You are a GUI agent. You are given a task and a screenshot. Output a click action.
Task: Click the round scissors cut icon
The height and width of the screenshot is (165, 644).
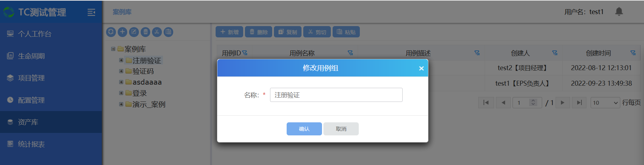tap(157, 32)
